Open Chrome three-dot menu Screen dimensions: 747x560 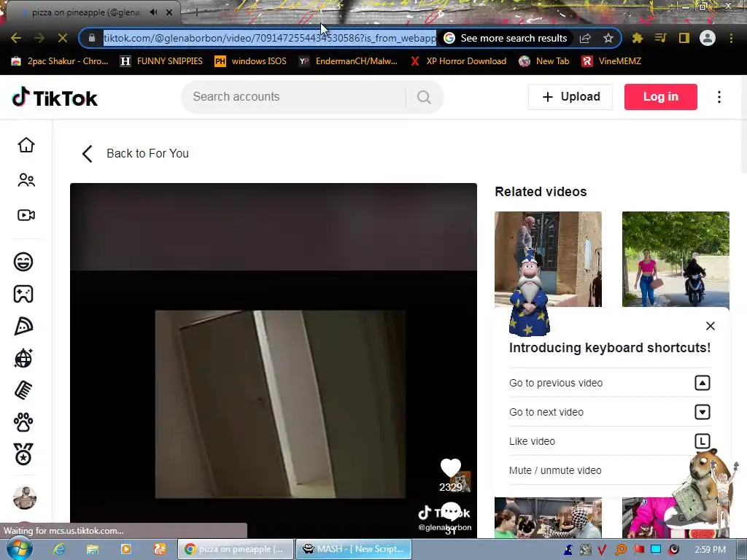[731, 38]
